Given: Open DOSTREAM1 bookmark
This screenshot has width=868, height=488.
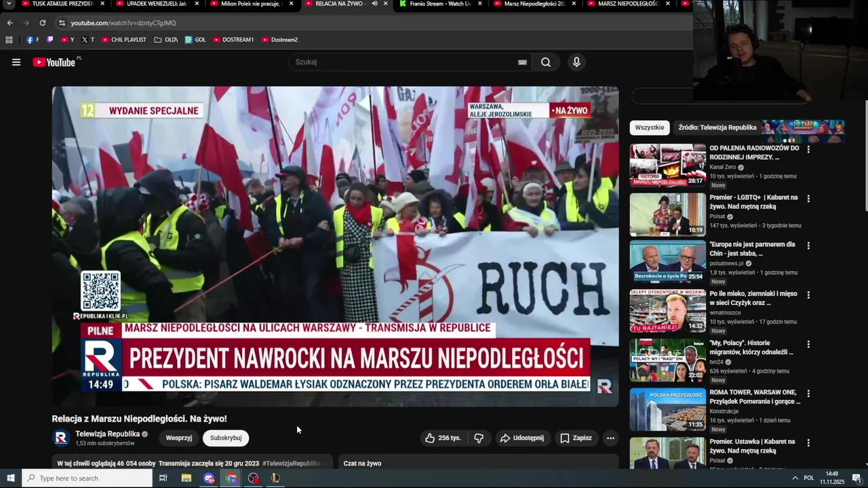Looking at the screenshot, I should 233,40.
